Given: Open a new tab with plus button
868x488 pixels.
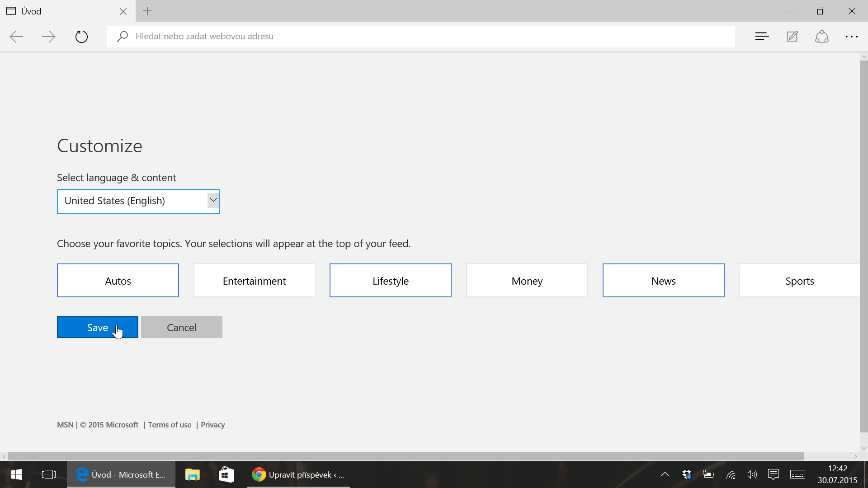Looking at the screenshot, I should point(147,11).
